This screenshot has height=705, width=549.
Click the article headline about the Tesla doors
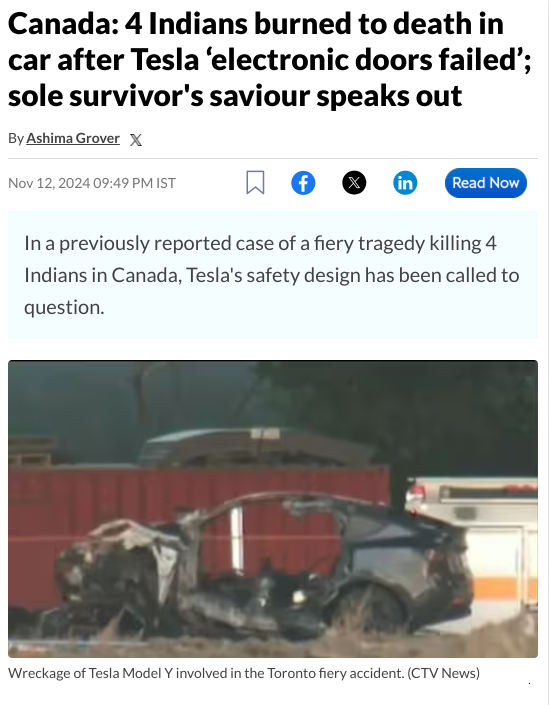click(x=270, y=59)
